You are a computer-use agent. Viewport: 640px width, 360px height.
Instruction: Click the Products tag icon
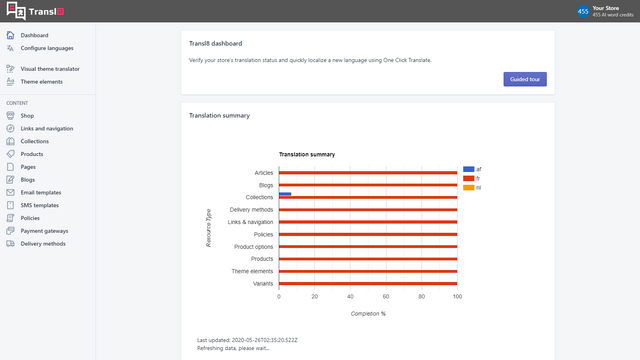click(10, 154)
